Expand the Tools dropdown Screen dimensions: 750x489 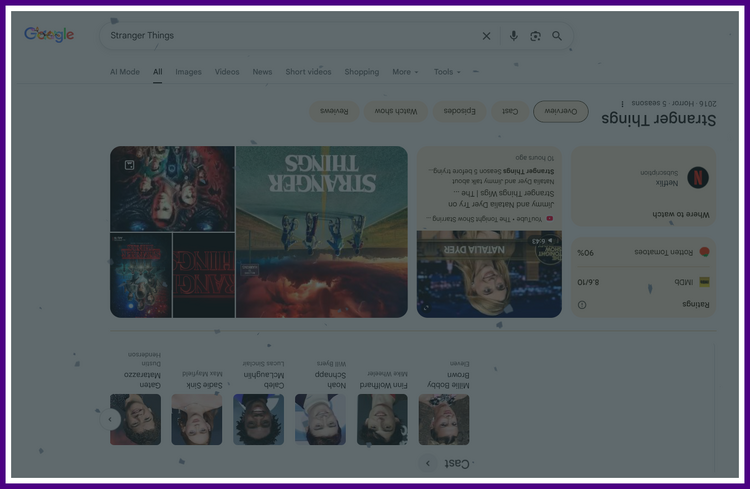[447, 72]
